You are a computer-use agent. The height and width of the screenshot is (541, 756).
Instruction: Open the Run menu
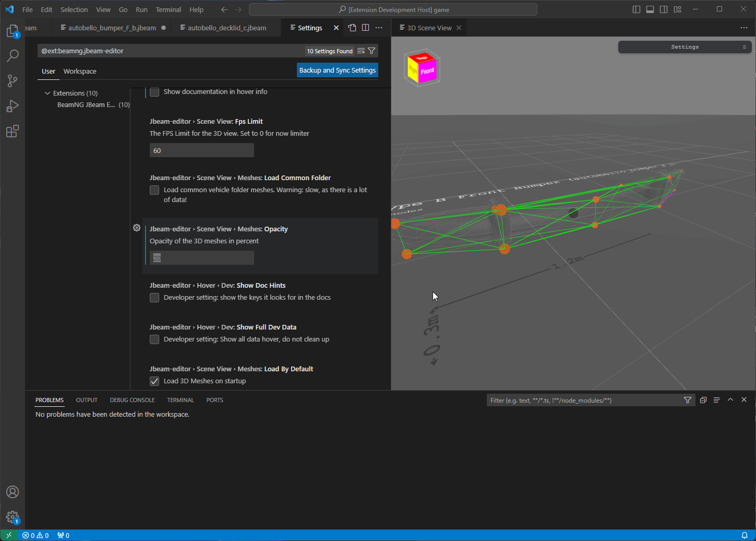pyautogui.click(x=141, y=9)
